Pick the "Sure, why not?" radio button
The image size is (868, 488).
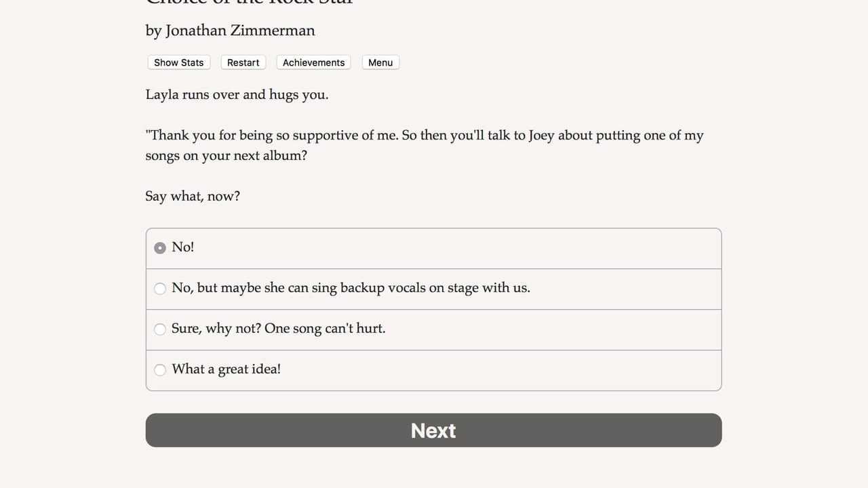tap(160, 329)
